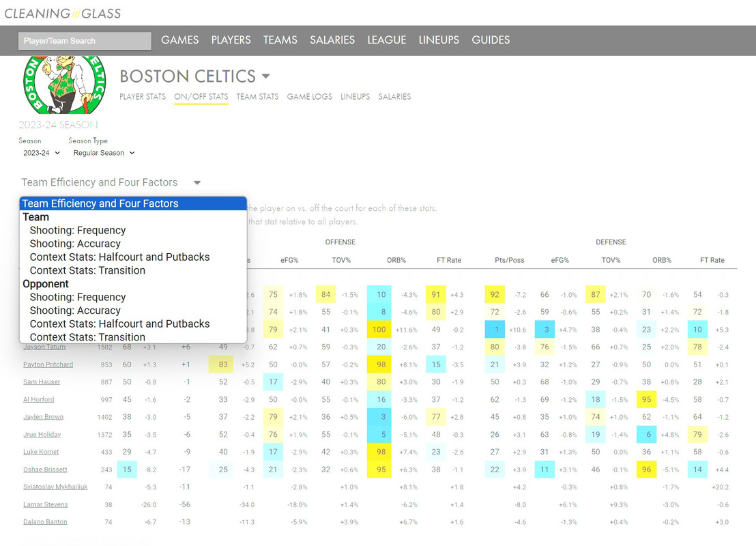Open Payton Pritchard player link
756x546 pixels.
click(x=48, y=364)
